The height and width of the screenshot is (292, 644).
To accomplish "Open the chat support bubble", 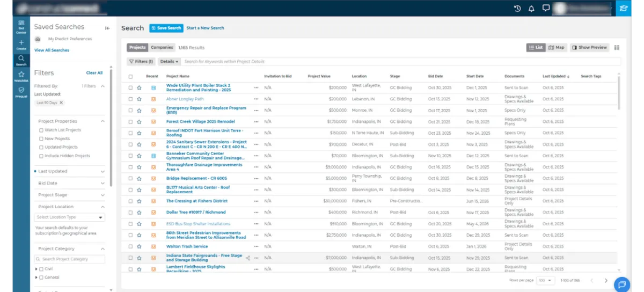I will click(621, 283).
